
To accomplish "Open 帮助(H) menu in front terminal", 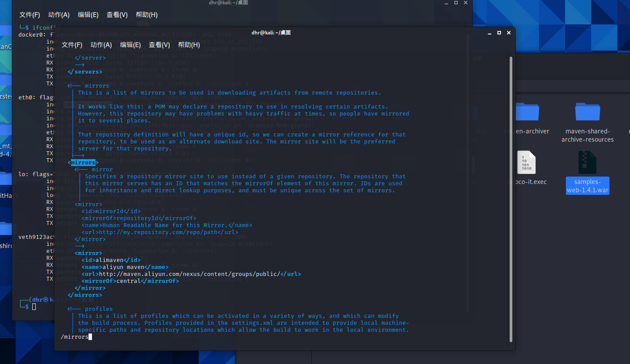I will (x=189, y=45).
